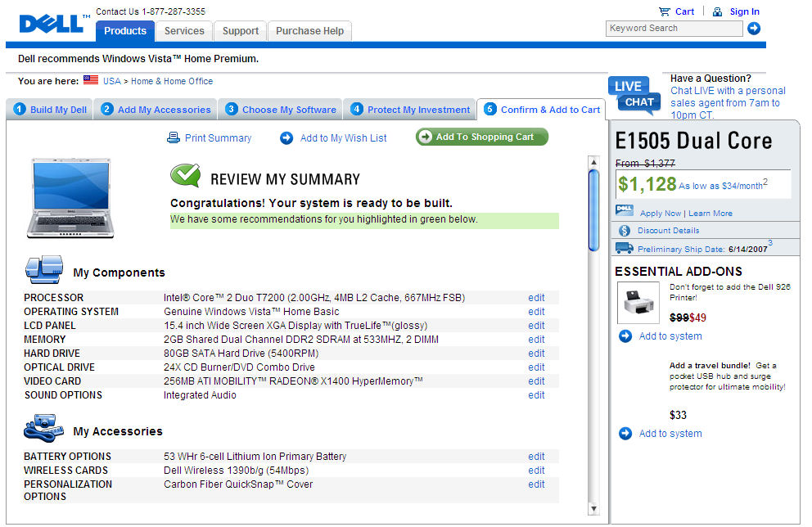Image resolution: width=812 pixels, height=527 pixels.
Task: Click the summary scrollbar up arrow
Action: click(594, 162)
